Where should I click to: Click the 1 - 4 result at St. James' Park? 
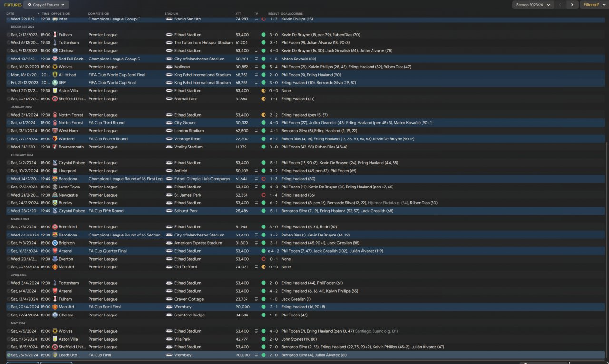point(274,195)
